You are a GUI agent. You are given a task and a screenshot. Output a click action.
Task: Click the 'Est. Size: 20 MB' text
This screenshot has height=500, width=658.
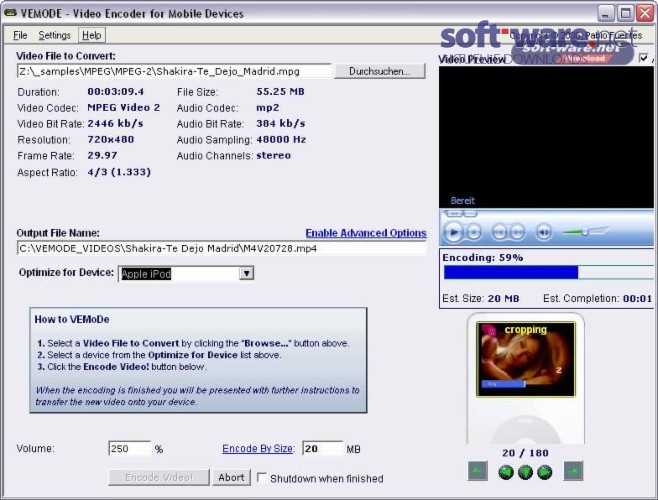click(x=481, y=298)
